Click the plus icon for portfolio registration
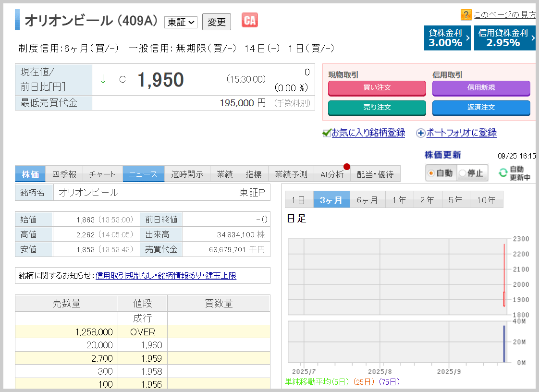Image resolution: width=539 pixels, height=392 pixels. coord(420,133)
